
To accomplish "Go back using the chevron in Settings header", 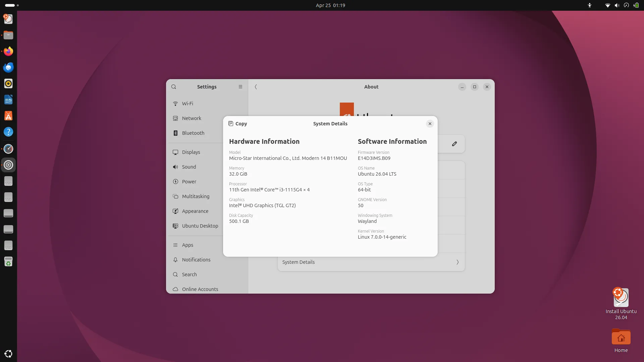I will (256, 86).
